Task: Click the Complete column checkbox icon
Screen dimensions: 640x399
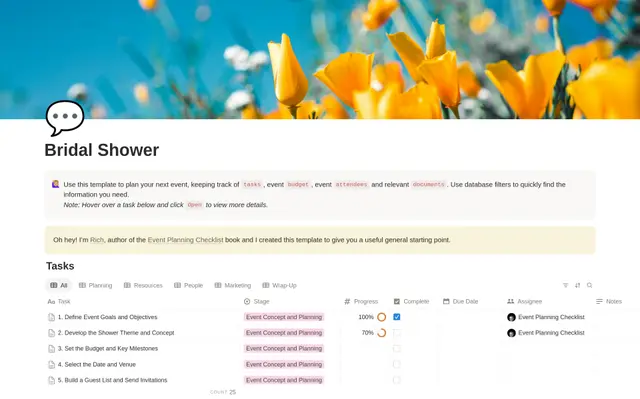Action: pyautogui.click(x=397, y=301)
